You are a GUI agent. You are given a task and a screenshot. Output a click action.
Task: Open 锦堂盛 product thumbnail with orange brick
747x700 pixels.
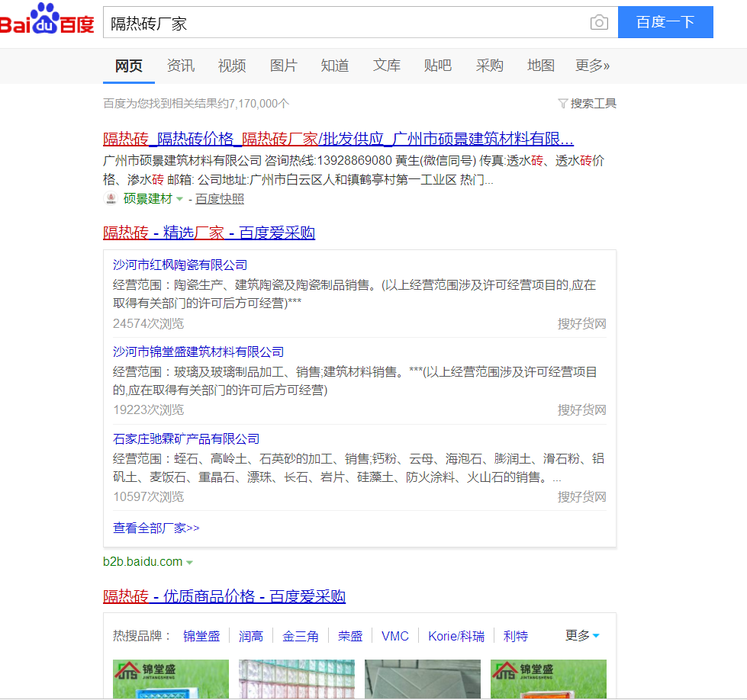[549, 679]
